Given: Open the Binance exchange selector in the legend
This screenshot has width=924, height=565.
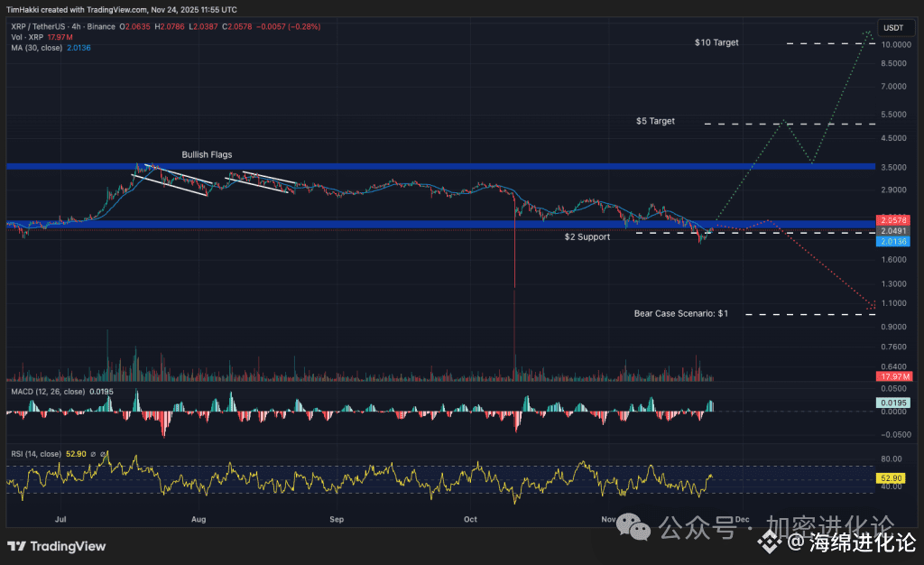Looking at the screenshot, I should coord(100,27).
